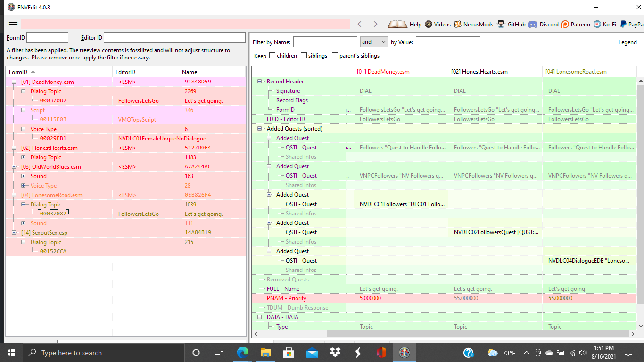Screen dimensions: 644x362
Task: Open Microsoft Store from the taskbar
Action: [x=289, y=353]
